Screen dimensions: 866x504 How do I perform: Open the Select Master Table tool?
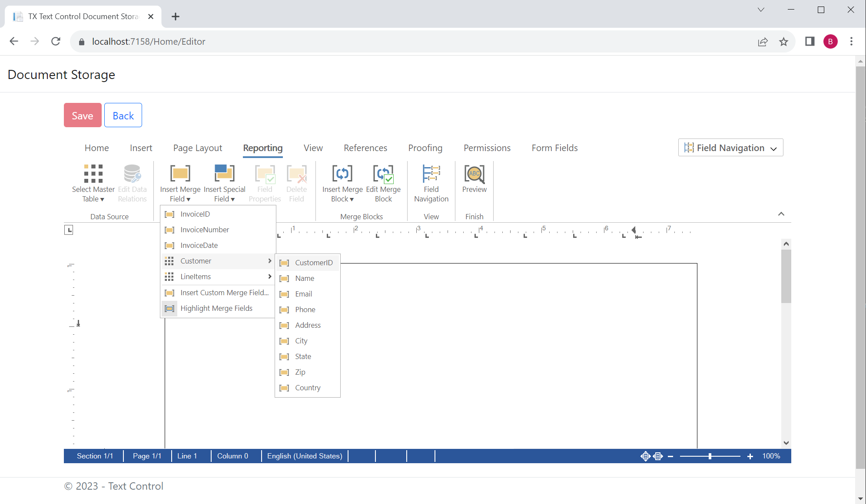coord(93,182)
